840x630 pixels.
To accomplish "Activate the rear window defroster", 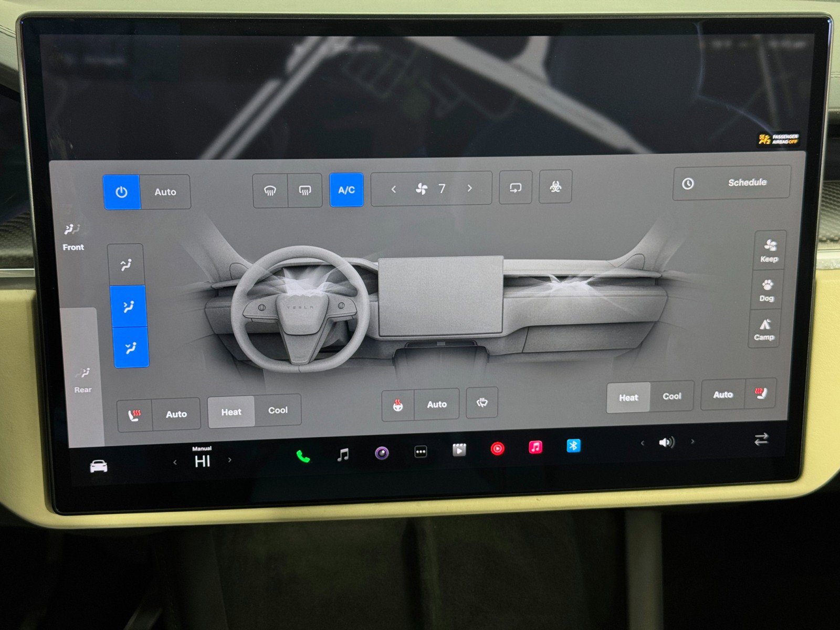I will (304, 191).
